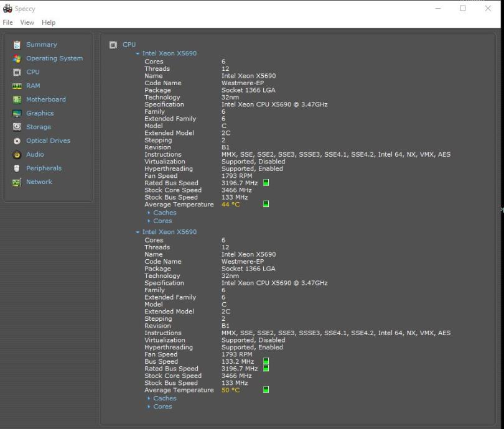Click second processor's 'Intel Xeon CPU X5690 @ 3.47GHz' specification
The height and width of the screenshot is (429, 504).
[x=274, y=283]
